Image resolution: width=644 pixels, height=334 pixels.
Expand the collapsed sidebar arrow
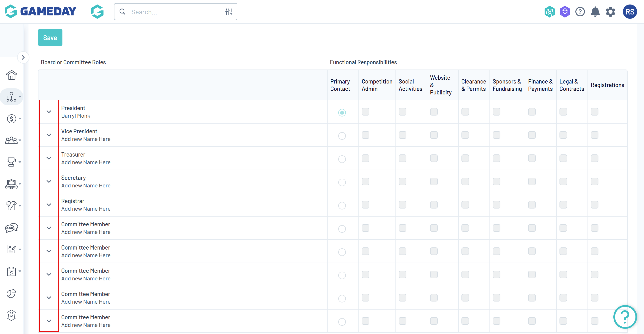23,57
